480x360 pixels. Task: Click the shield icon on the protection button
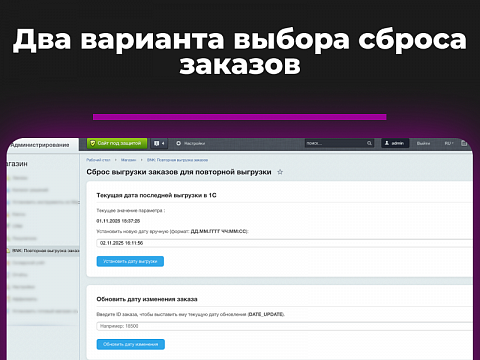coord(93,143)
